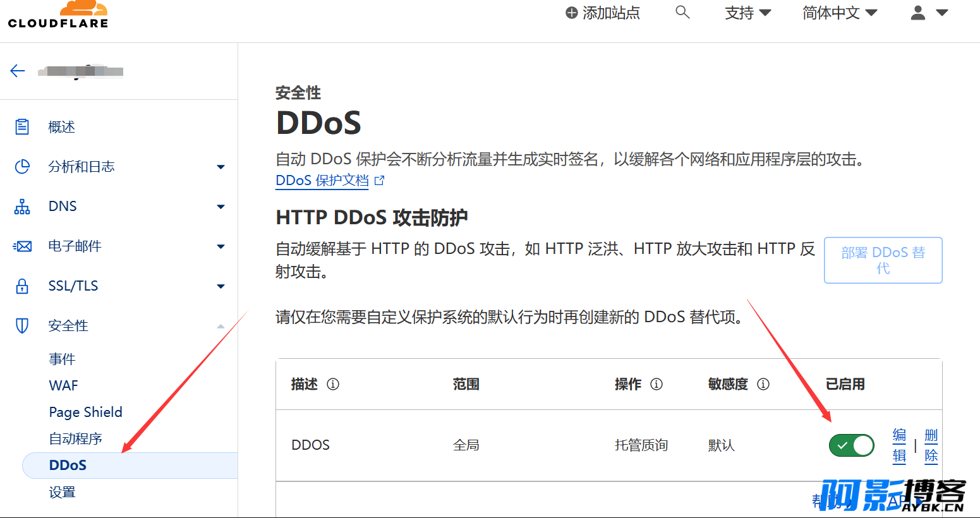Click the 操作 column header text
The height and width of the screenshot is (518, 980).
628,384
